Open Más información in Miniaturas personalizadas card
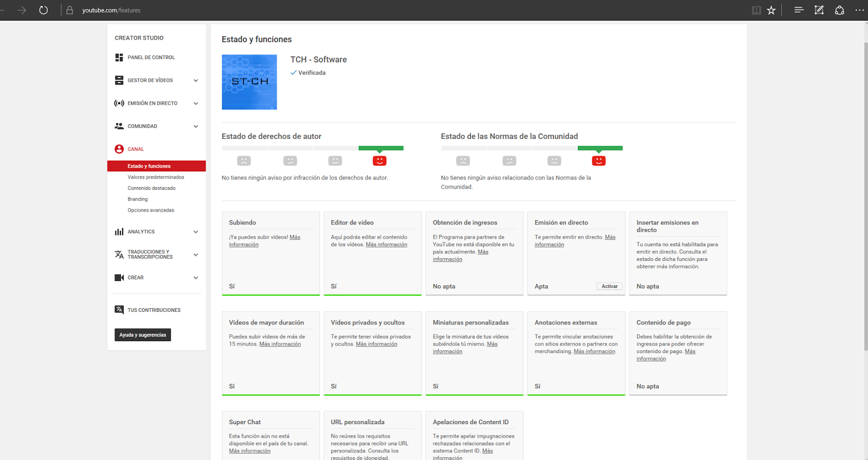 pyautogui.click(x=465, y=348)
